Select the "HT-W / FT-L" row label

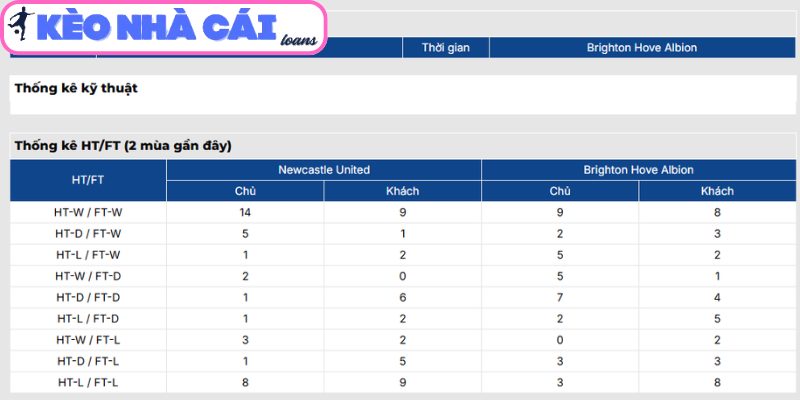point(88,340)
